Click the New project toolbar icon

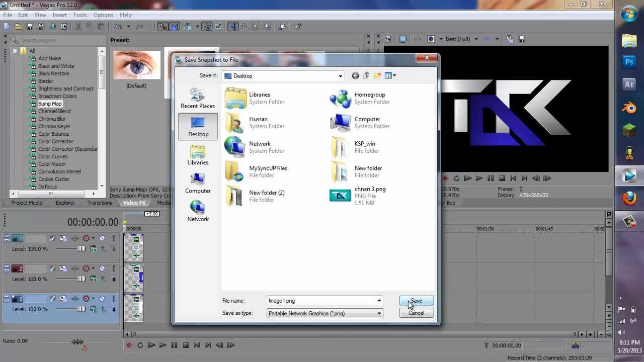point(7,26)
